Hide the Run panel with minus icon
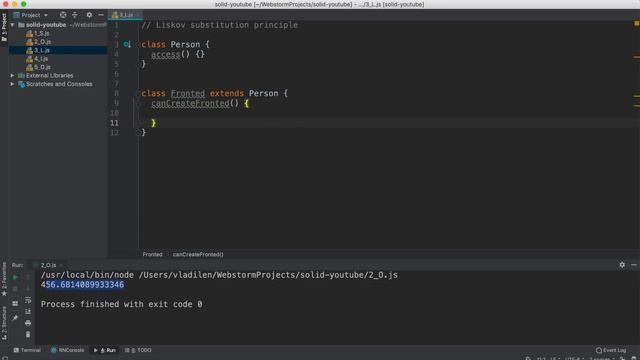This screenshot has height=360, width=640. click(633, 265)
